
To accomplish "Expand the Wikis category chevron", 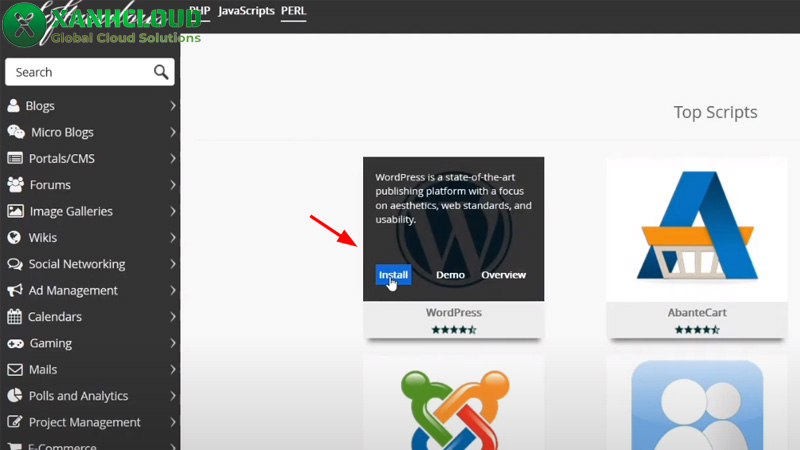I will pos(173,237).
